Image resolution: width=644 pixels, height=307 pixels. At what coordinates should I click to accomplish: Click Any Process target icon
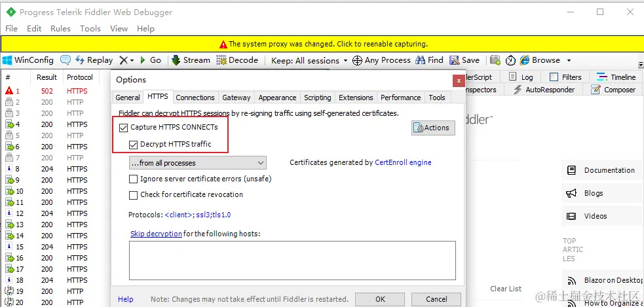click(358, 60)
